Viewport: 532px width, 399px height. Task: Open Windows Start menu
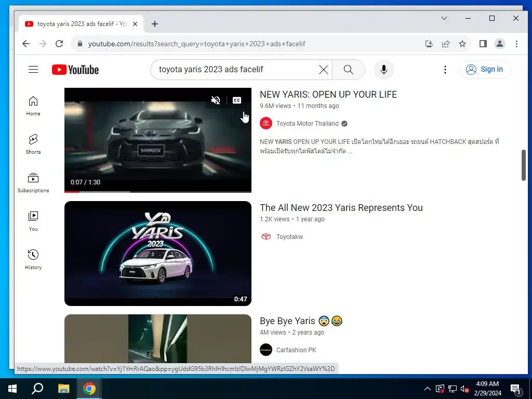(x=12, y=389)
